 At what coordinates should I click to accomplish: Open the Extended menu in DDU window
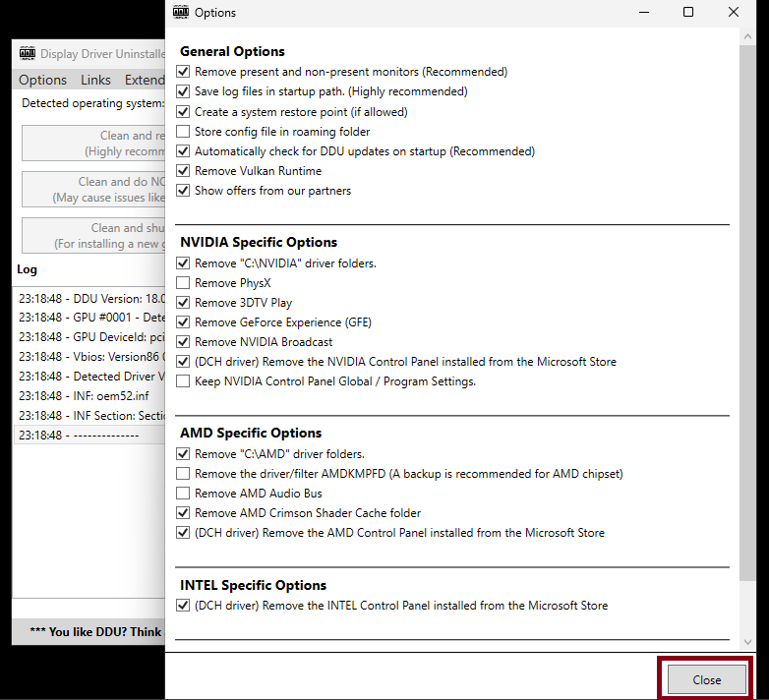[x=145, y=80]
